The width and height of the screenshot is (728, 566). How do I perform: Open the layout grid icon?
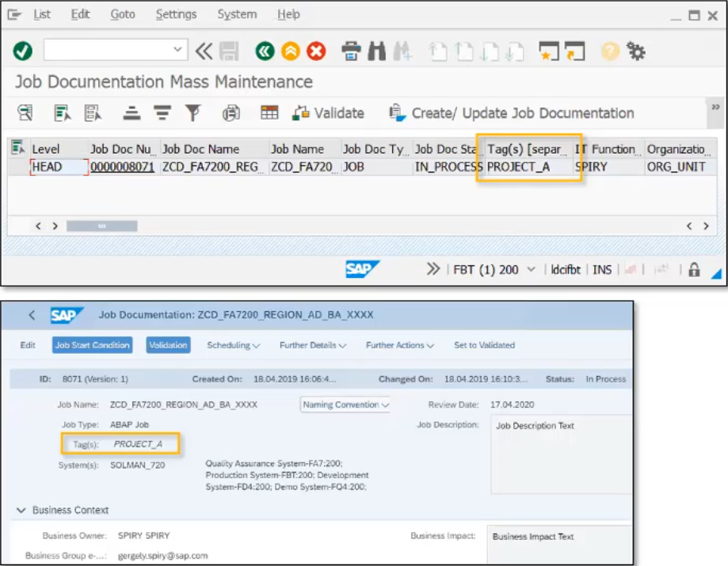coord(269,113)
